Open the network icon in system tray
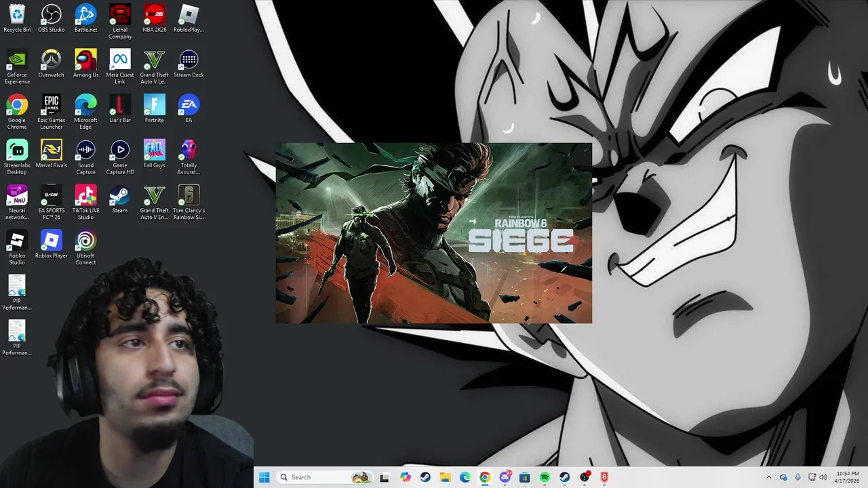The width and height of the screenshot is (868, 488). pyautogui.click(x=812, y=477)
